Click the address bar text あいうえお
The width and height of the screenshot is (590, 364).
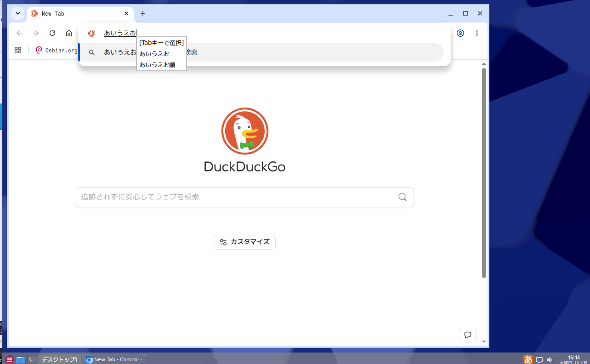click(120, 33)
